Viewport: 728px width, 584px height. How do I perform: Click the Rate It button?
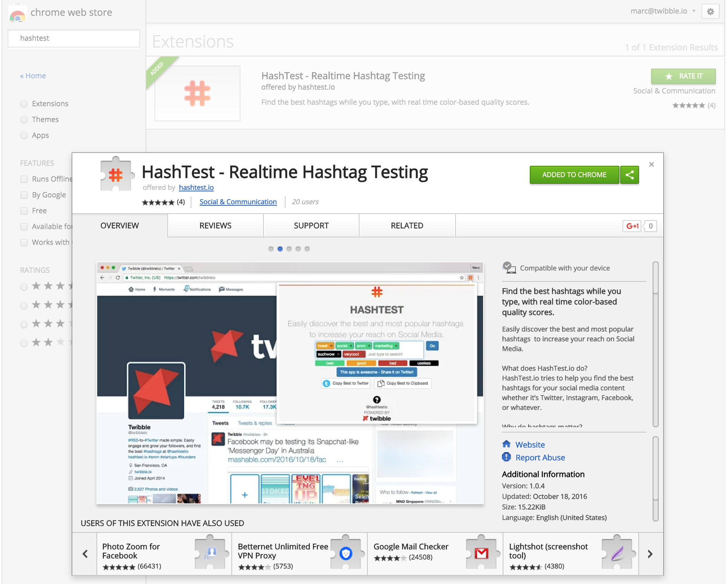pos(683,76)
